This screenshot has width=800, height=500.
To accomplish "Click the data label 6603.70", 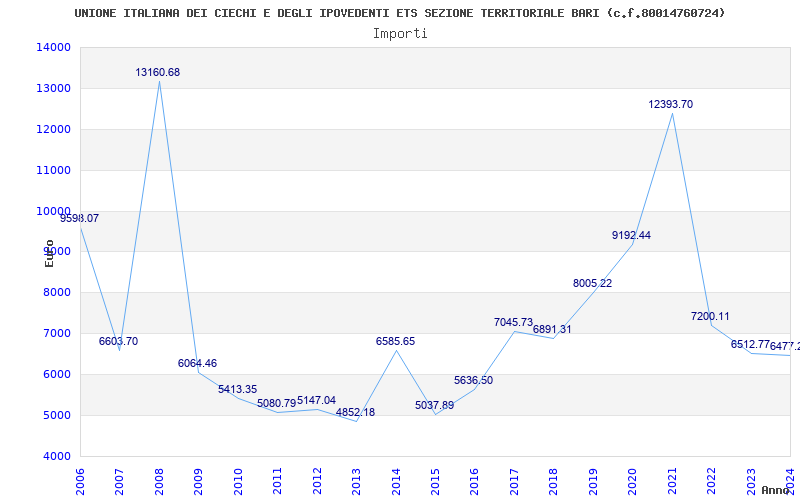I will tap(118, 341).
